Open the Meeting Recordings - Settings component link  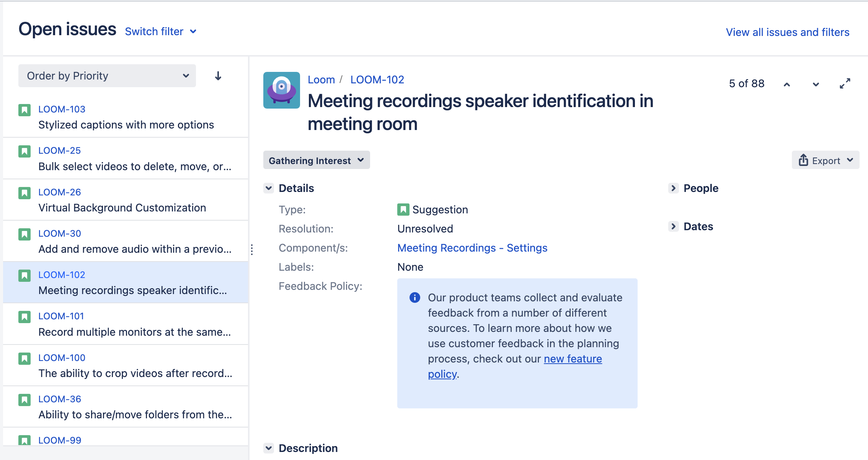[472, 248]
